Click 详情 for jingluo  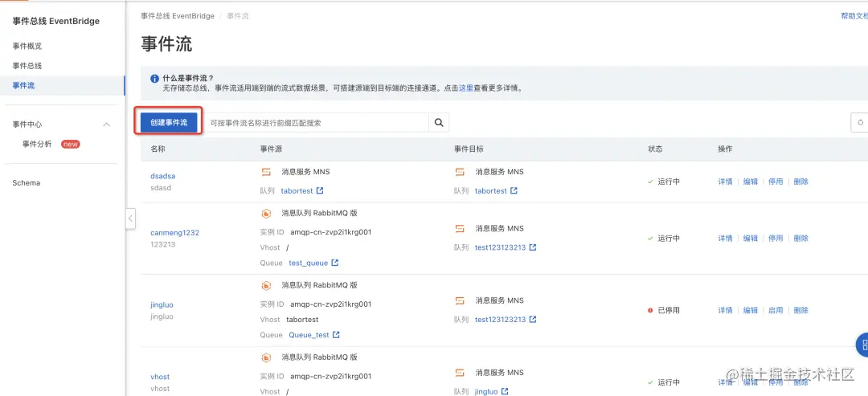tap(725, 310)
